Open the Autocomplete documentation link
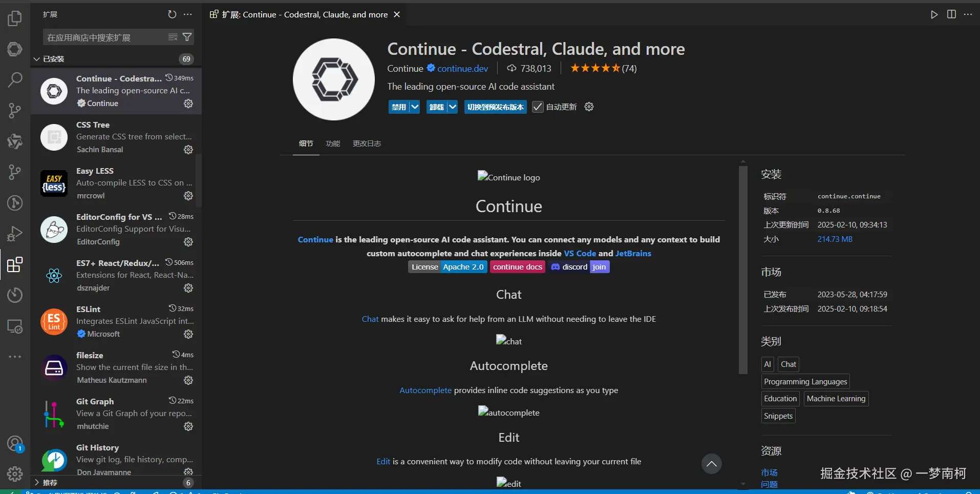This screenshot has height=494, width=980. 425,390
